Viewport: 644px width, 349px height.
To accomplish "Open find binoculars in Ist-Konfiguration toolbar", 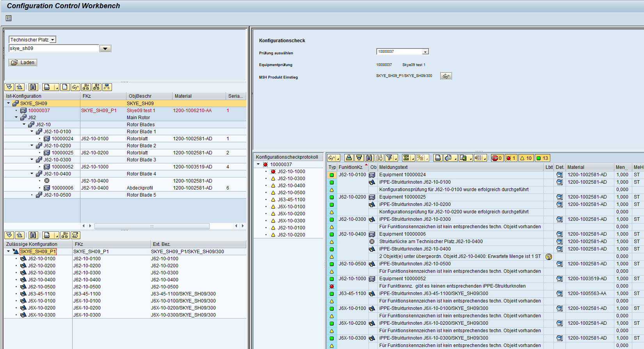I will 33,87.
